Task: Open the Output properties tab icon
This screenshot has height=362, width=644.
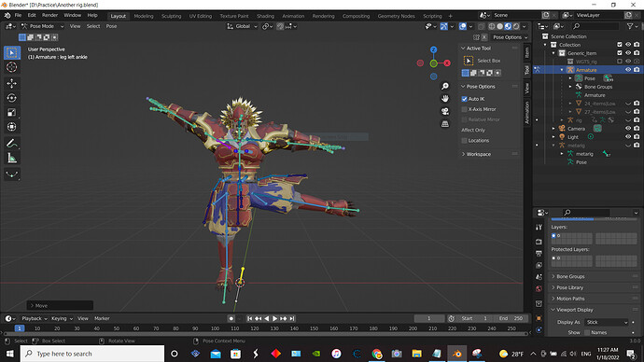Action: point(539,254)
